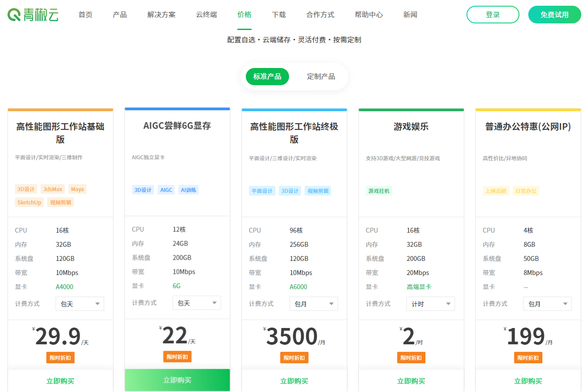Open billing dropdown for 游戏娱乐 plan
Viewport: 583px width, 392px height.
431,304
